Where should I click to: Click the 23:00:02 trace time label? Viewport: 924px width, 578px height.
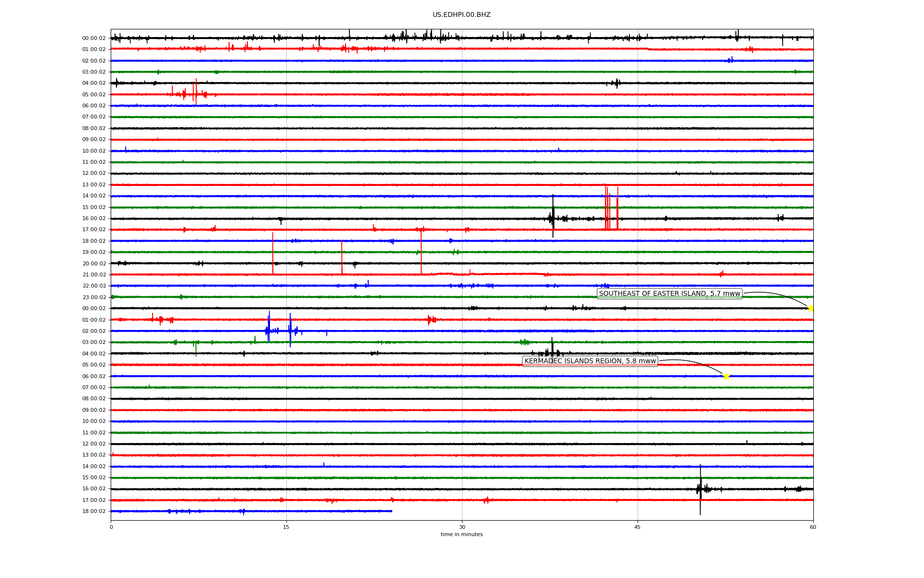coord(94,297)
